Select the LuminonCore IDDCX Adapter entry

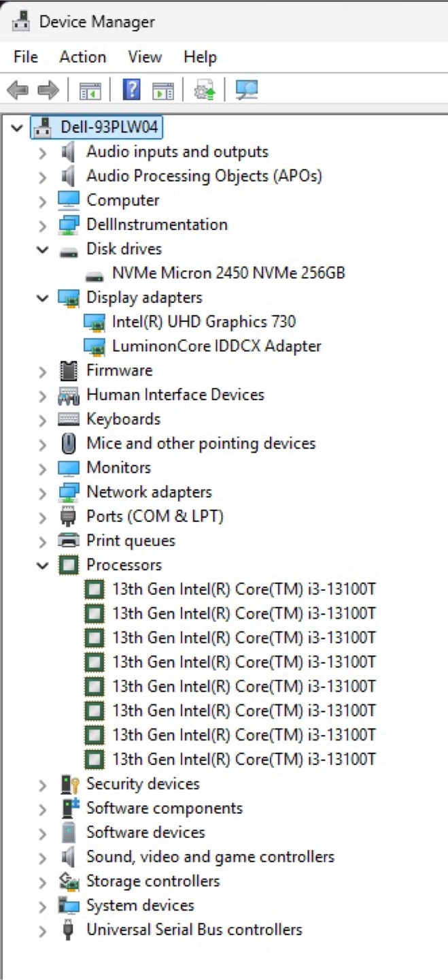216,346
